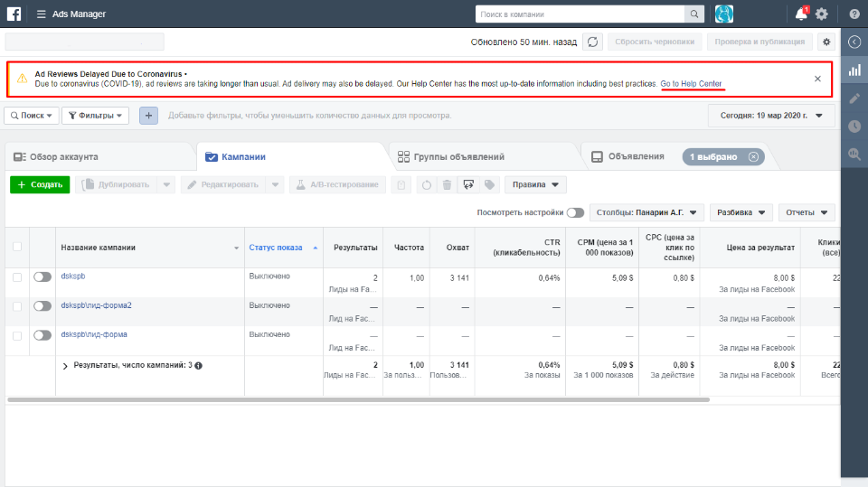Click the pencil edit icon in the sidebar
868x487 pixels.
pyautogui.click(x=854, y=98)
